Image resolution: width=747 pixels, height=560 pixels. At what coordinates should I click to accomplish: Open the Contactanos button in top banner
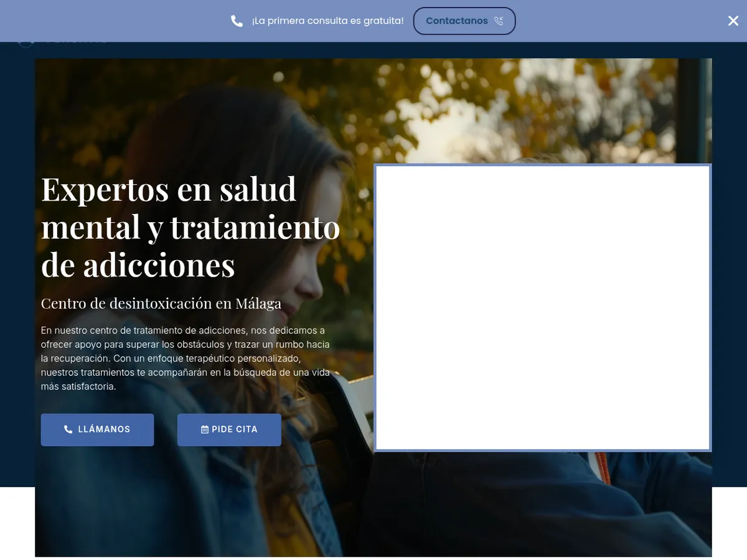[464, 21]
